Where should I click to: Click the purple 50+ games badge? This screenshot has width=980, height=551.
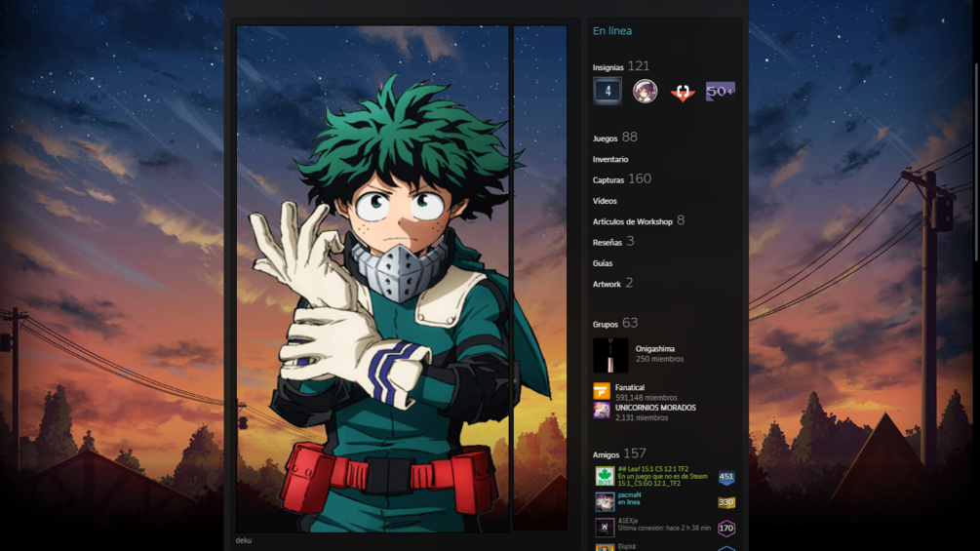click(x=720, y=92)
